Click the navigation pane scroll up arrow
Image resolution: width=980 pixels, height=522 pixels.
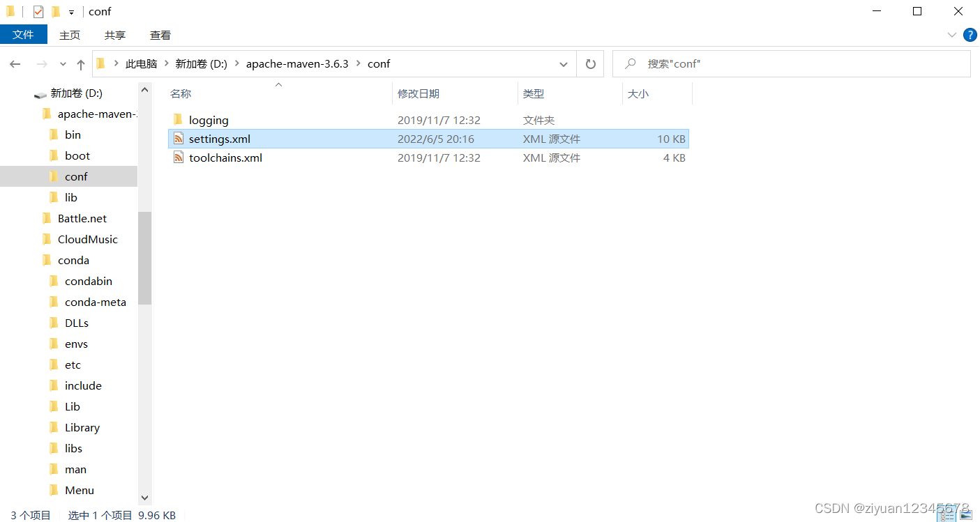145,90
